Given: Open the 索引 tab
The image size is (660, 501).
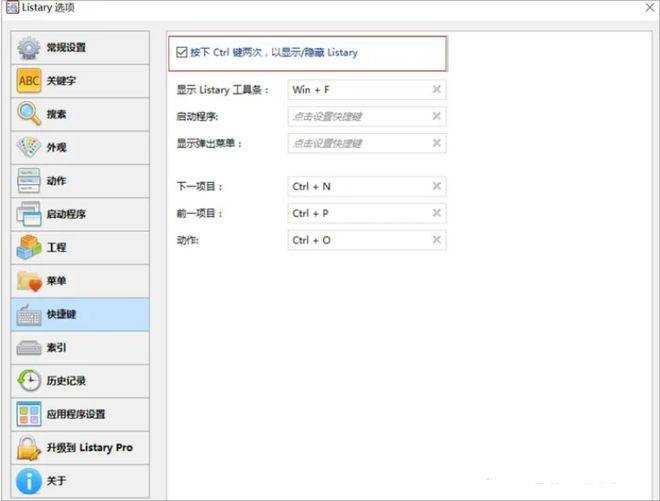Looking at the screenshot, I should point(80,347).
